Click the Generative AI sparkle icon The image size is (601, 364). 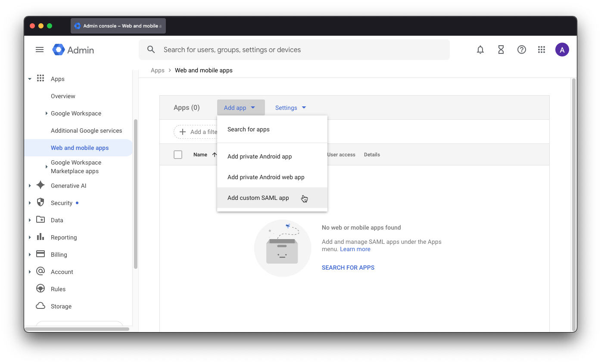point(40,185)
